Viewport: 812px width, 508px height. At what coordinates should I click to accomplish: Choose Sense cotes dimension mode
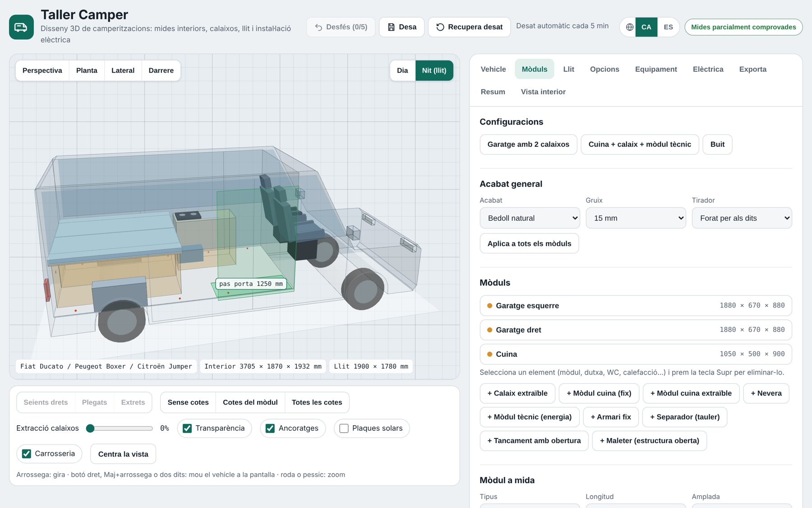tap(188, 402)
